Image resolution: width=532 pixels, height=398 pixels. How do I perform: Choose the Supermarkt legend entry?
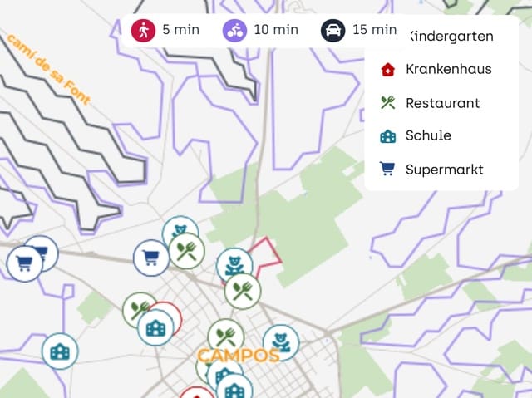[431, 170]
